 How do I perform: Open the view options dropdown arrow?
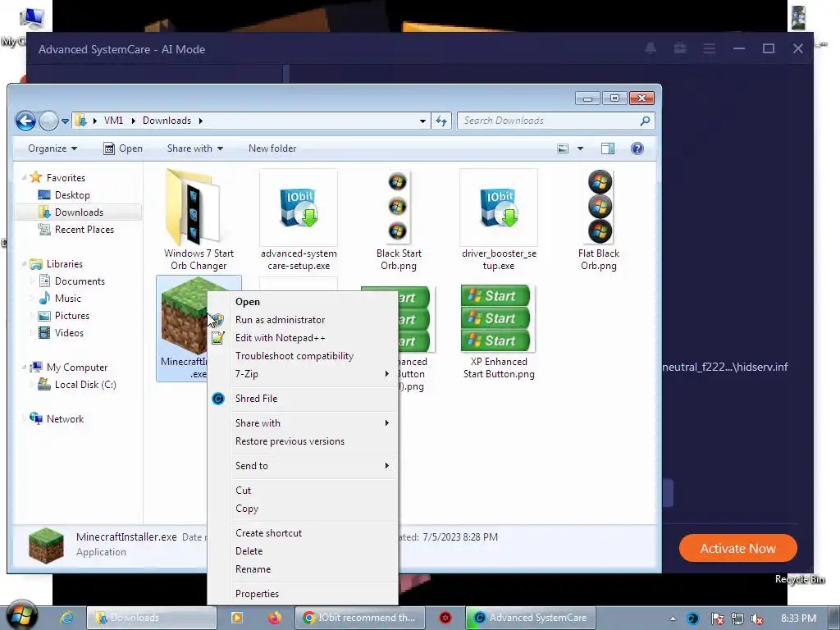pyautogui.click(x=580, y=148)
